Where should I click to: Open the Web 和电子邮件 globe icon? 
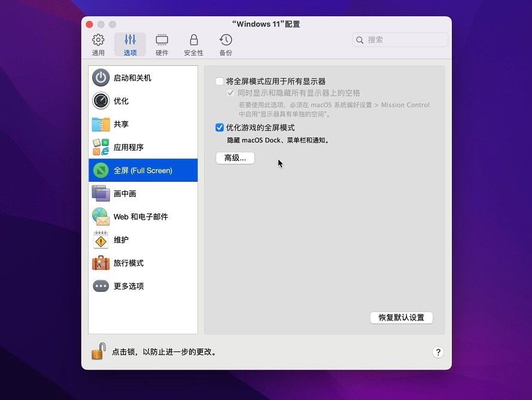[x=101, y=216]
